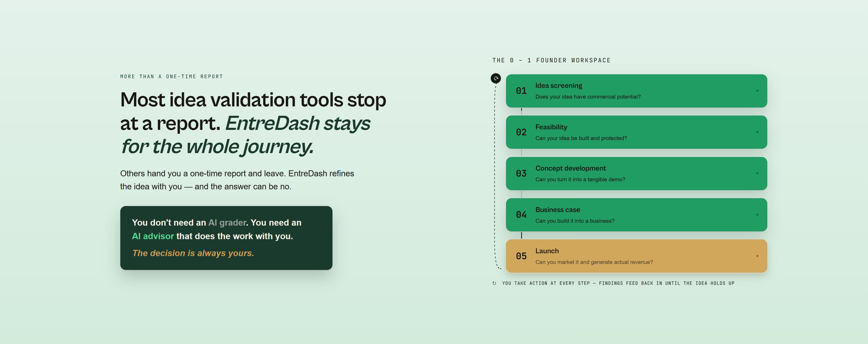Open the Concept development step arrow
Viewport: 868px width, 344px height.
[x=757, y=173]
